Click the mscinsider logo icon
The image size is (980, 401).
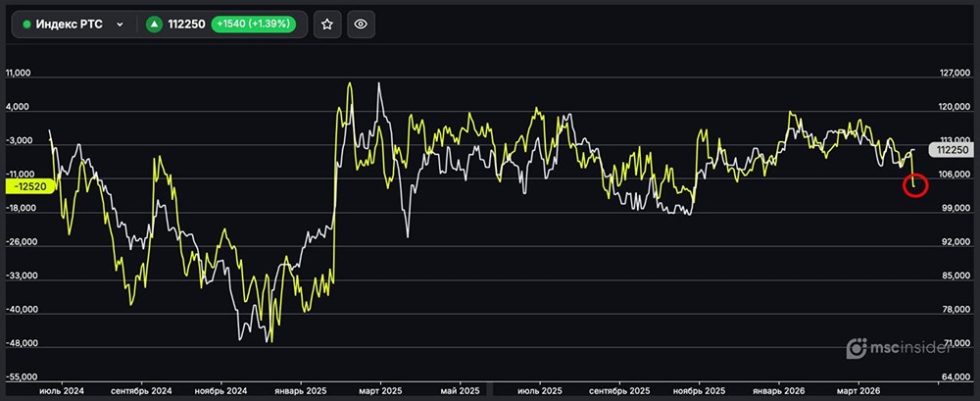(858, 348)
